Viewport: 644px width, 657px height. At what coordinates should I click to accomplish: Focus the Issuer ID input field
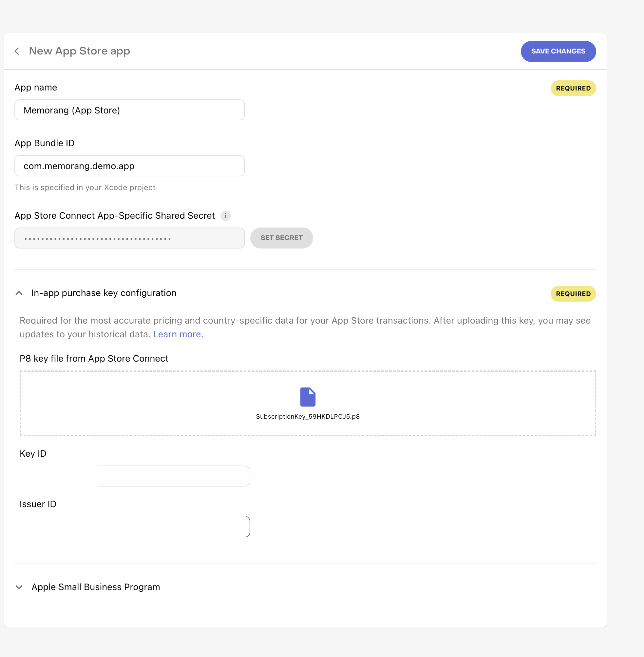[x=135, y=526]
